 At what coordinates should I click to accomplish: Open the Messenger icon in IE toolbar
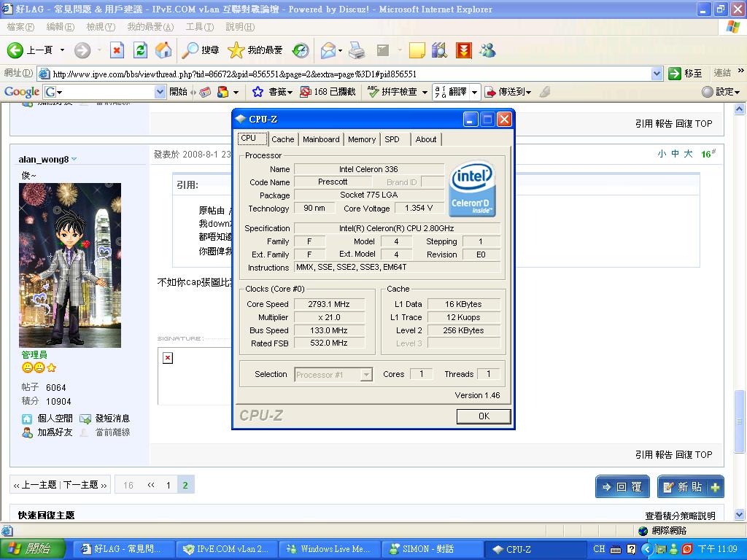(x=487, y=50)
